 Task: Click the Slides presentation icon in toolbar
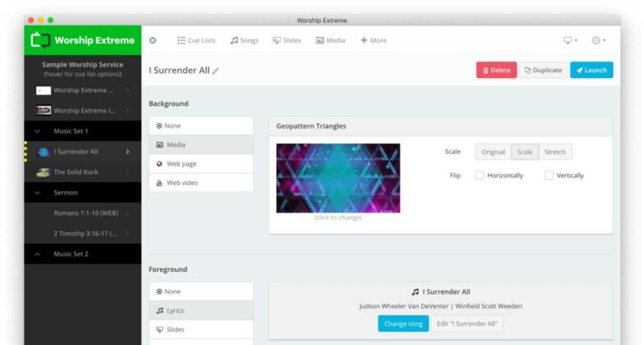pos(277,40)
